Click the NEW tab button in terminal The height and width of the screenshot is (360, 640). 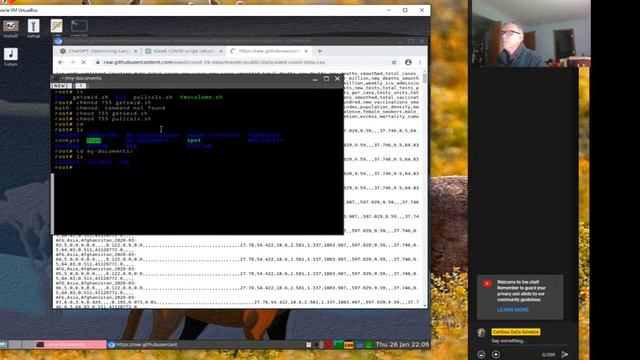[61, 86]
